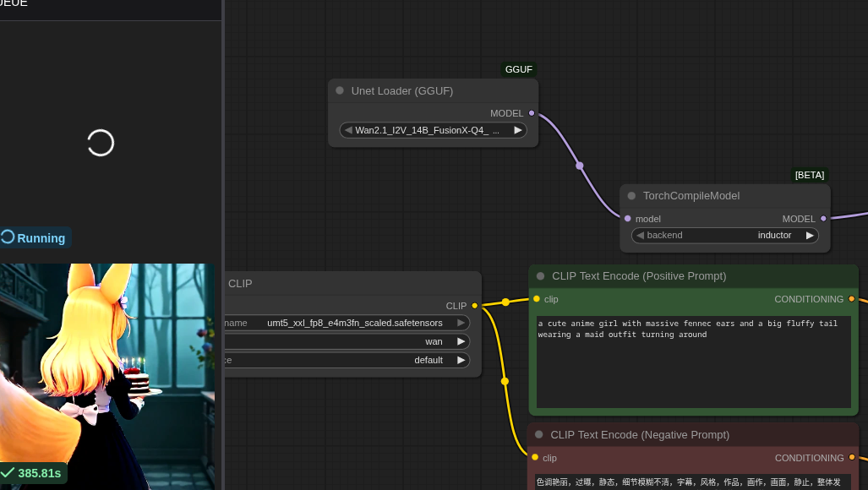Click the Unet Loader (GGUF) title
This screenshot has width=868, height=490.
click(402, 90)
